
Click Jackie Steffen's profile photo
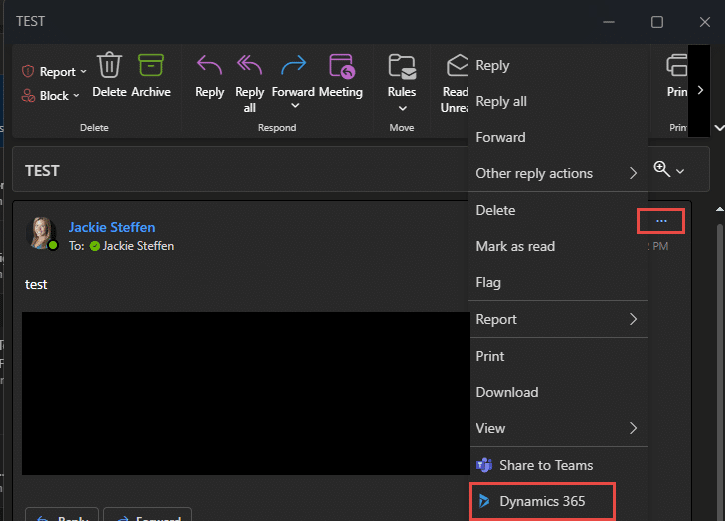43,233
